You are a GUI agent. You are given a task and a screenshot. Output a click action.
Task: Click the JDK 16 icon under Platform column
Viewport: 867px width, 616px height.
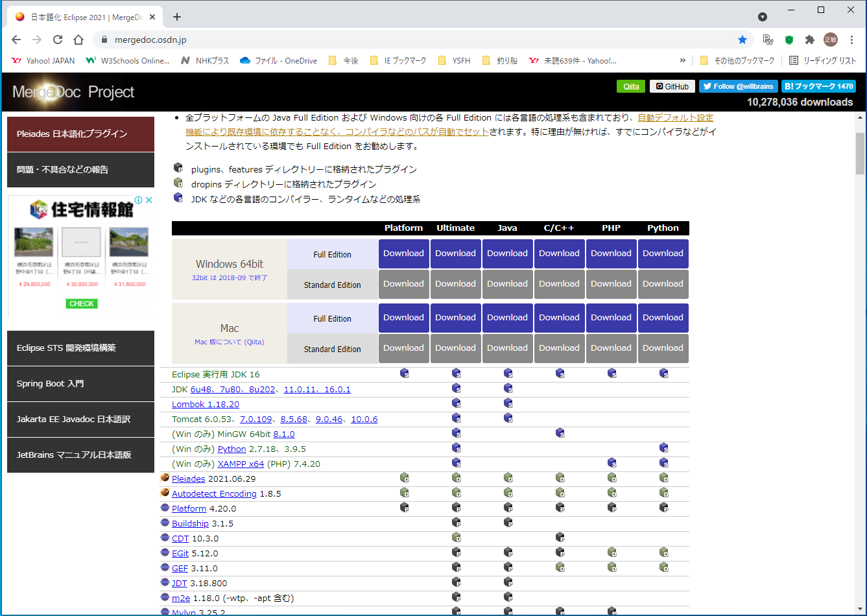click(404, 373)
